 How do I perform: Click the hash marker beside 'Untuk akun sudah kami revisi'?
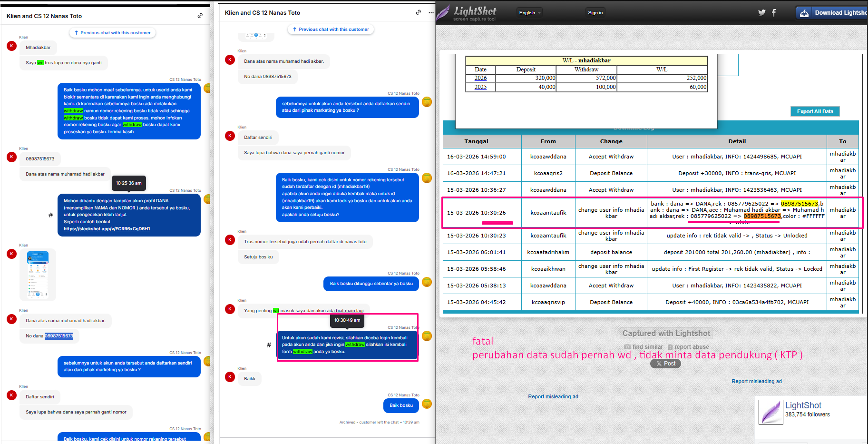click(x=269, y=345)
